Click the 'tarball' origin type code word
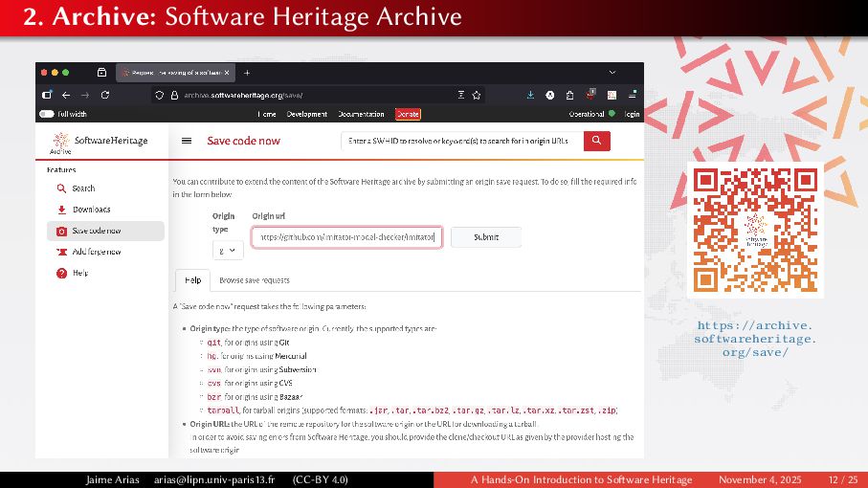This screenshot has height=488, width=868. (223, 410)
